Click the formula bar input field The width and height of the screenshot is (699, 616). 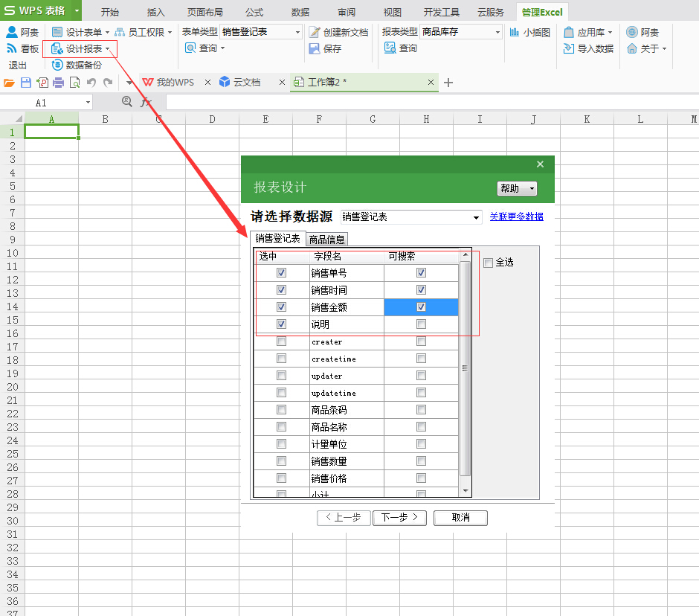pos(432,102)
